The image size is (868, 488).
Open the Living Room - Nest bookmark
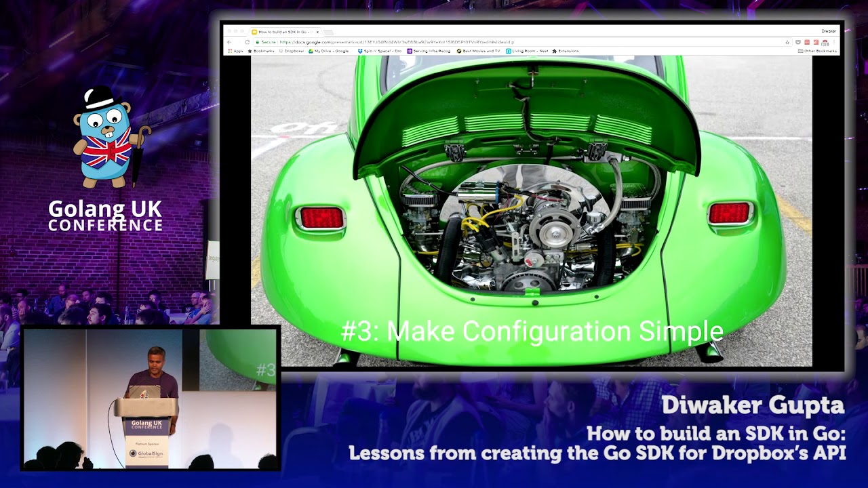tap(527, 51)
